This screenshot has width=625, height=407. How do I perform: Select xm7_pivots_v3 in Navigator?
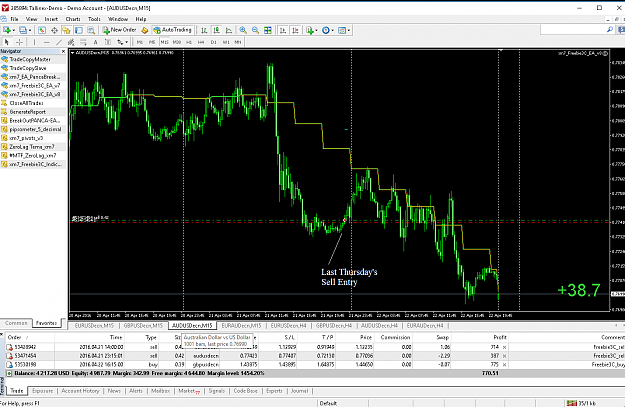26,138
